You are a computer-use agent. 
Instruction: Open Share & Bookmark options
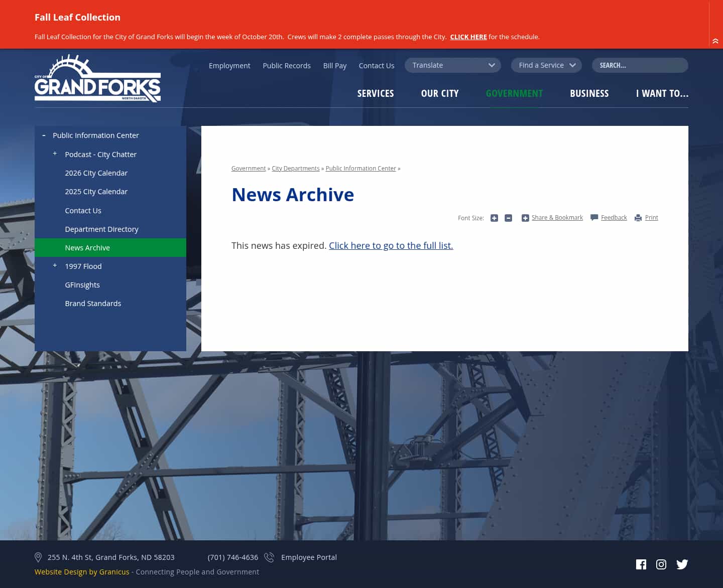tap(557, 218)
